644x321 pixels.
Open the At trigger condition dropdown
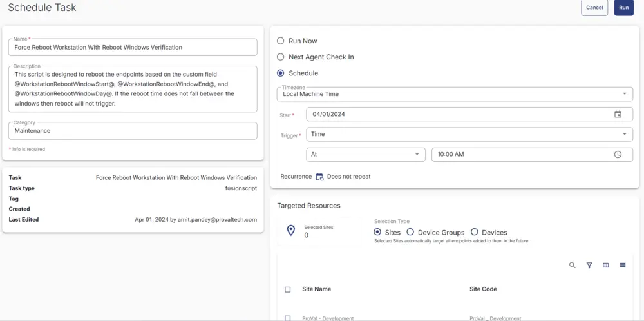pos(366,155)
